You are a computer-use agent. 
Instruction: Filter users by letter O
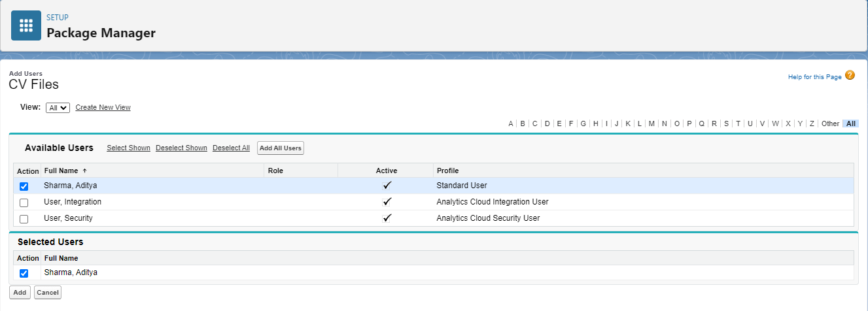677,123
